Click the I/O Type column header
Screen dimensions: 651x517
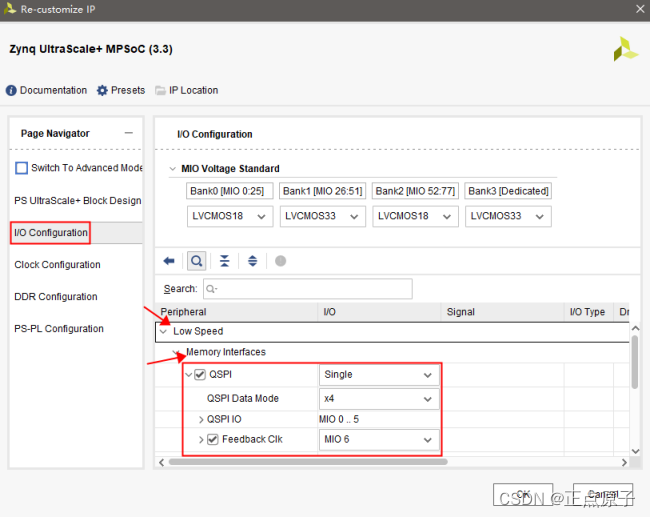589,312
